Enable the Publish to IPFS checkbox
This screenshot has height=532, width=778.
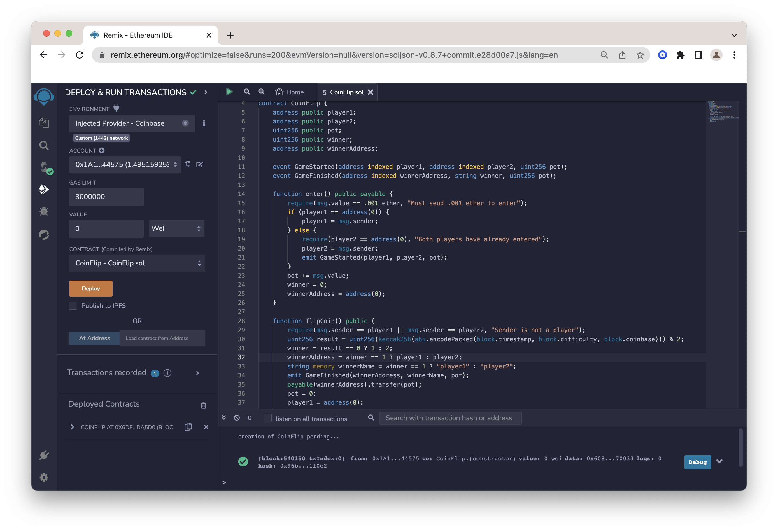(73, 305)
